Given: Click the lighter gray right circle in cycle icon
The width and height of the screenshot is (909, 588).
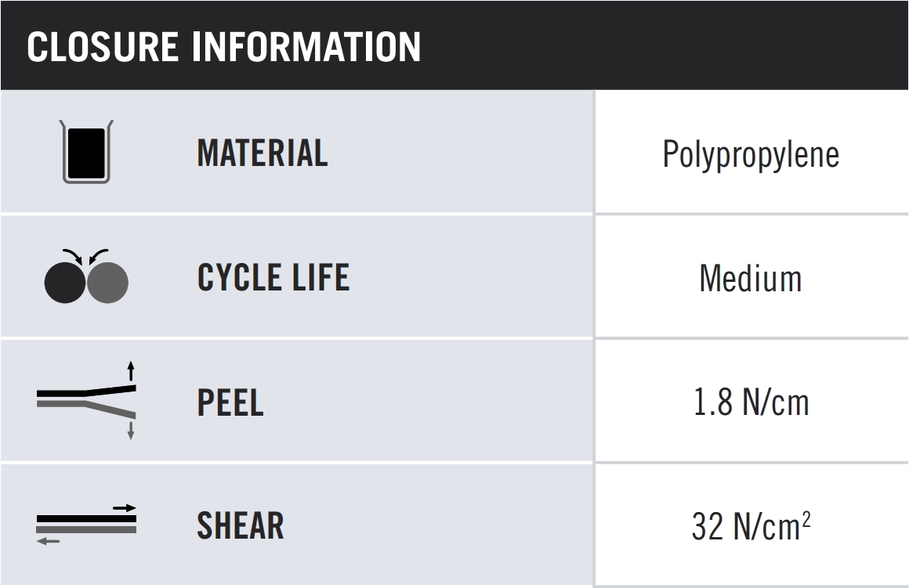Looking at the screenshot, I should 107,283.
